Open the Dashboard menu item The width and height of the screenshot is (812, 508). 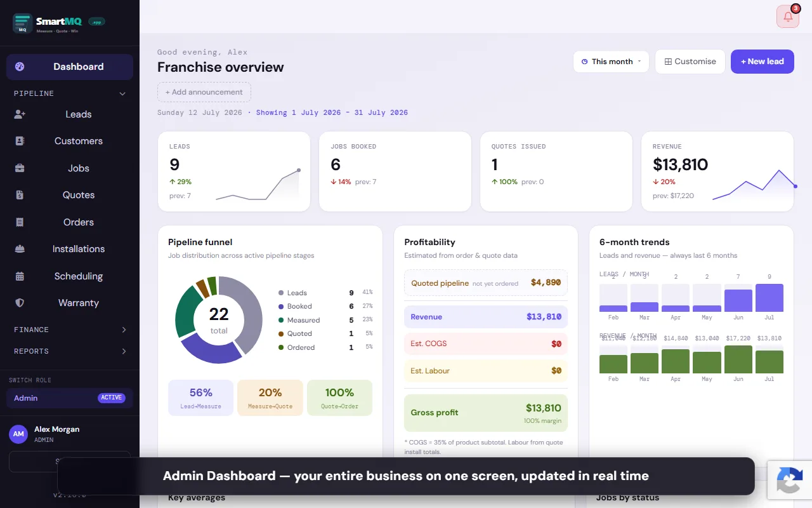(x=70, y=67)
